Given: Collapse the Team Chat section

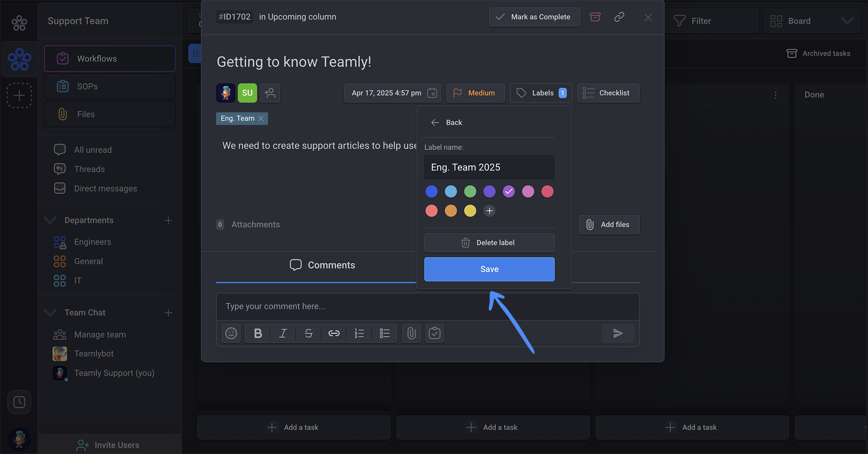Looking at the screenshot, I should 50,313.
